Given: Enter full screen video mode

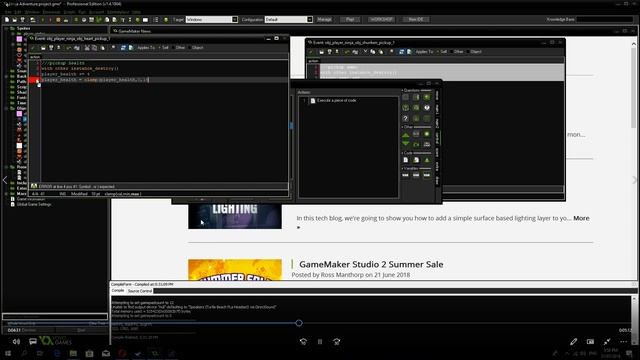Looking at the screenshot, I should coord(607,342).
